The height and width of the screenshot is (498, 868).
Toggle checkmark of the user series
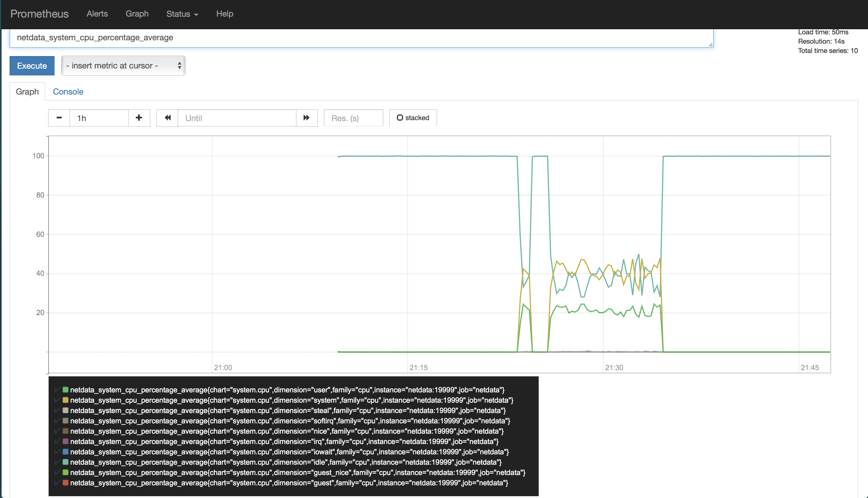[x=57, y=390]
